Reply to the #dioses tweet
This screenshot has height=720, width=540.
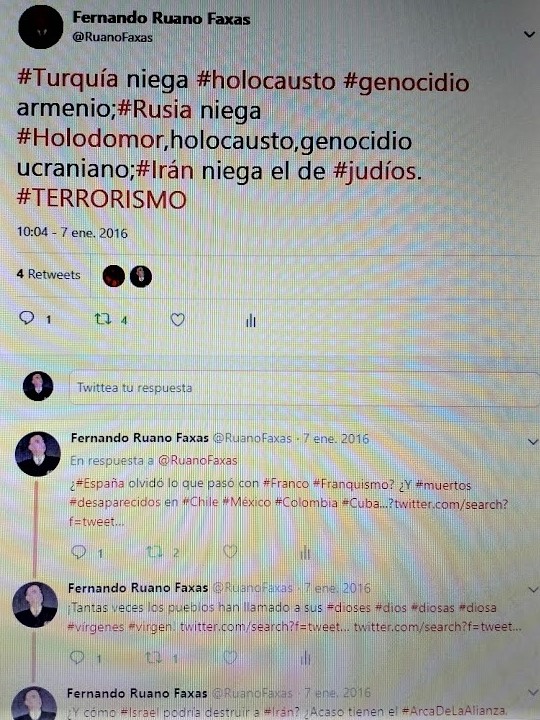(77, 658)
